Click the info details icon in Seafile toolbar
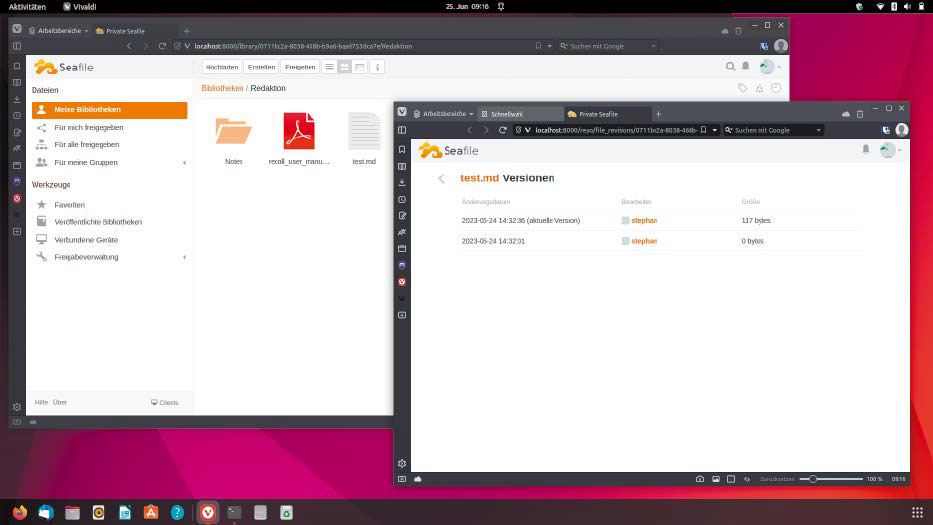This screenshot has height=525, width=933. coord(377,67)
